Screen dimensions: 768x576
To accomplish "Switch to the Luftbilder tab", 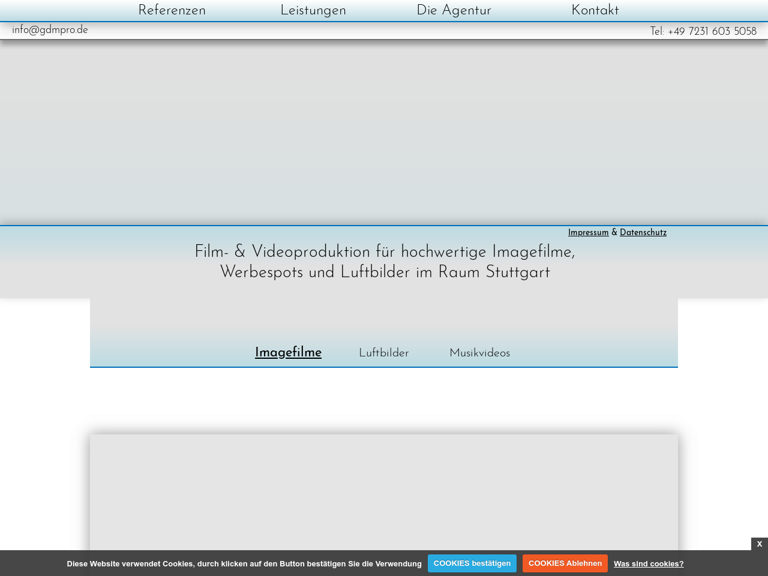I will pos(384,353).
